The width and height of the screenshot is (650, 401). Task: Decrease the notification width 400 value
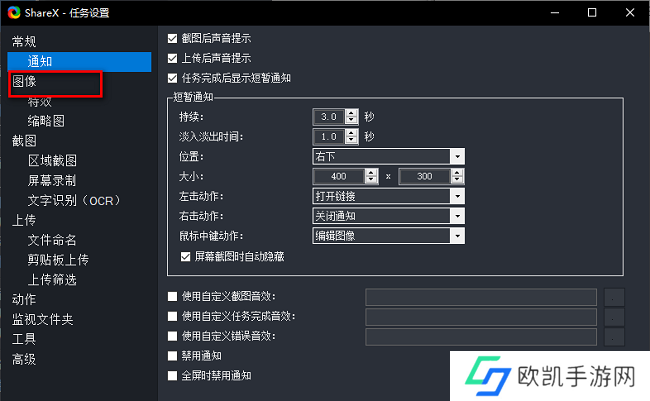pyautogui.click(x=371, y=180)
